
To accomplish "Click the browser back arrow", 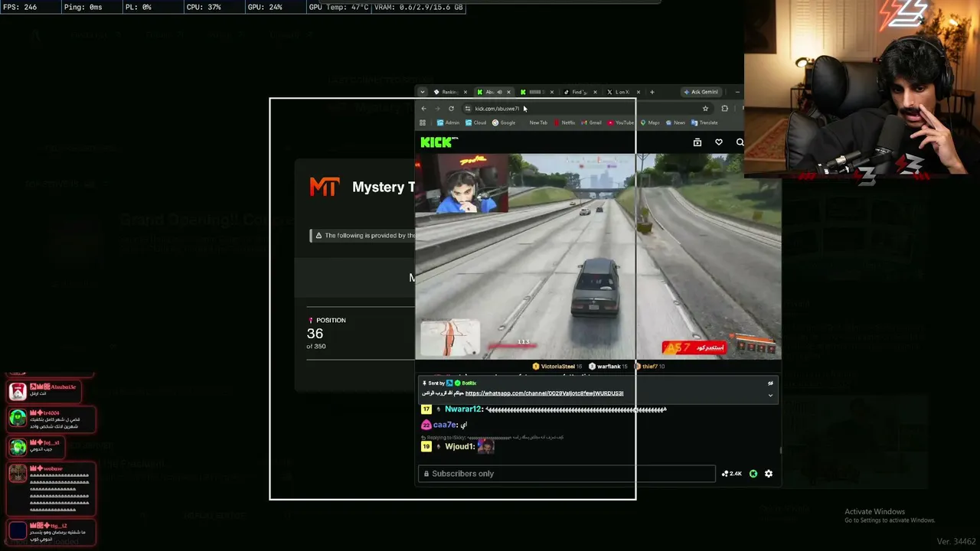I will click(x=424, y=109).
